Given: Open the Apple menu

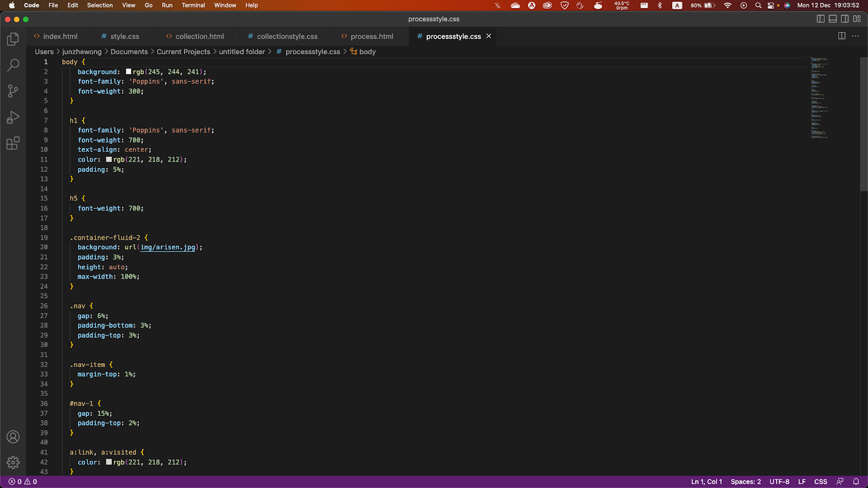Looking at the screenshot, I should tap(11, 5).
